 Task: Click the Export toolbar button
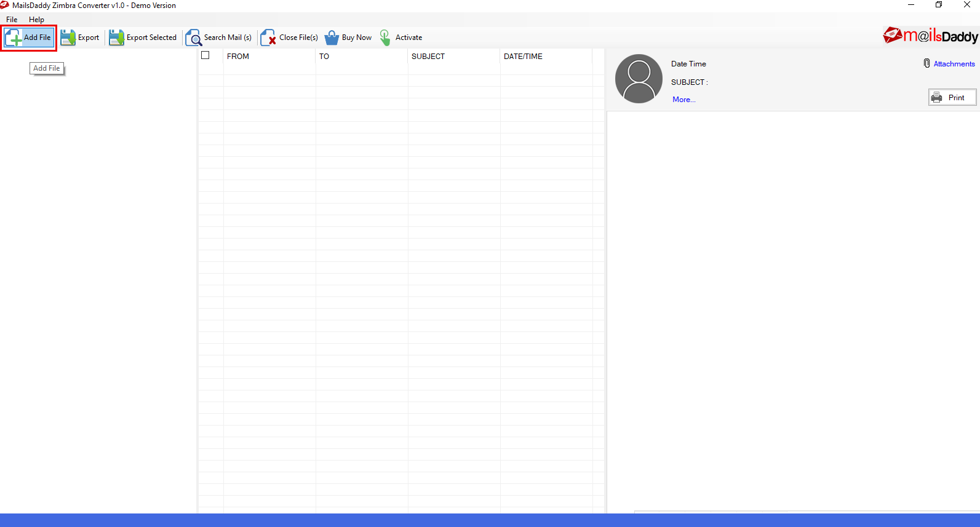pyautogui.click(x=80, y=38)
